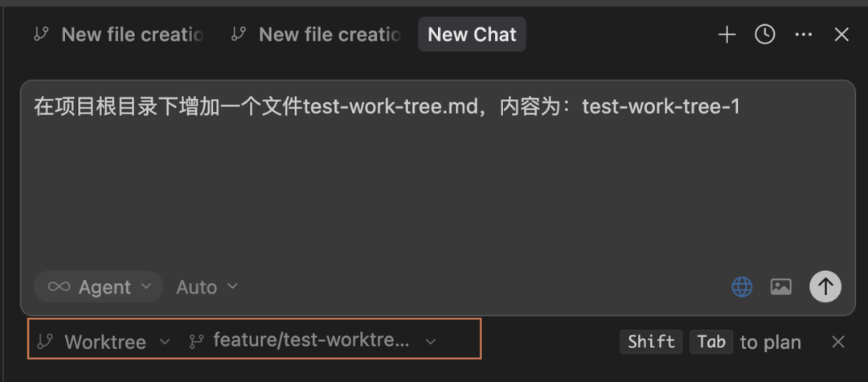This screenshot has height=382, width=868.
Task: Expand the Worktree dropdown chevron
Action: coord(165,342)
